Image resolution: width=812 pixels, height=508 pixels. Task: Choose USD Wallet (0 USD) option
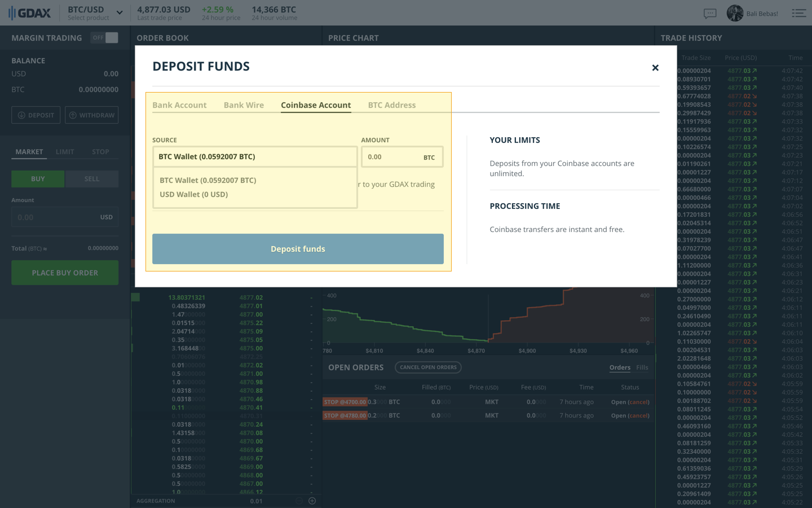(194, 194)
